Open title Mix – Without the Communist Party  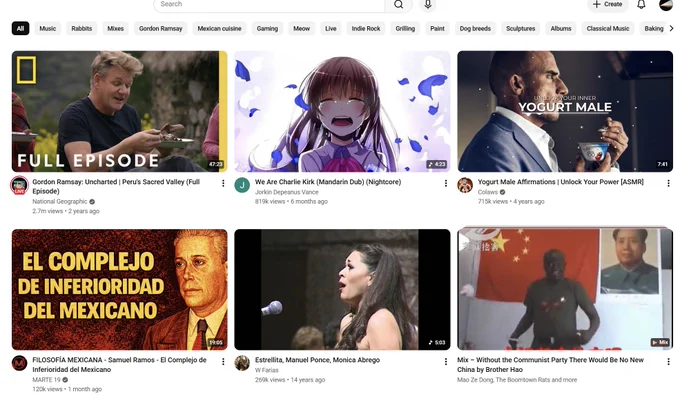point(550,365)
